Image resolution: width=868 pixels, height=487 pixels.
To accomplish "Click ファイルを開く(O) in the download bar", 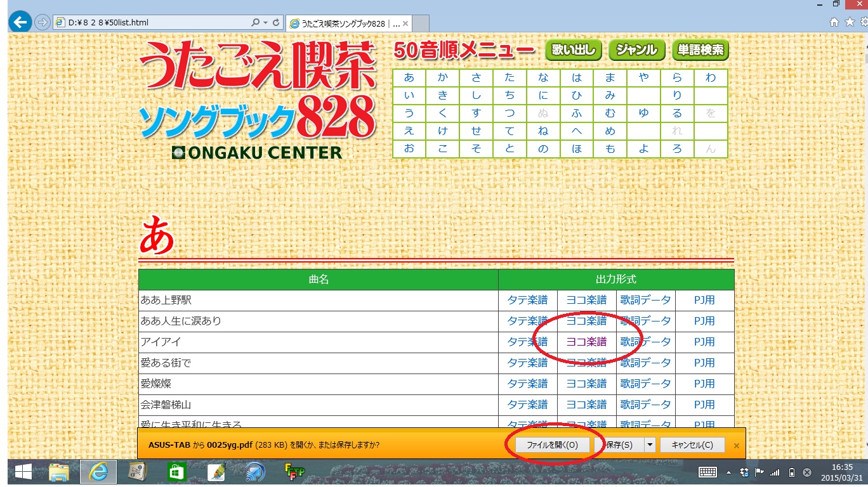I will point(552,445).
